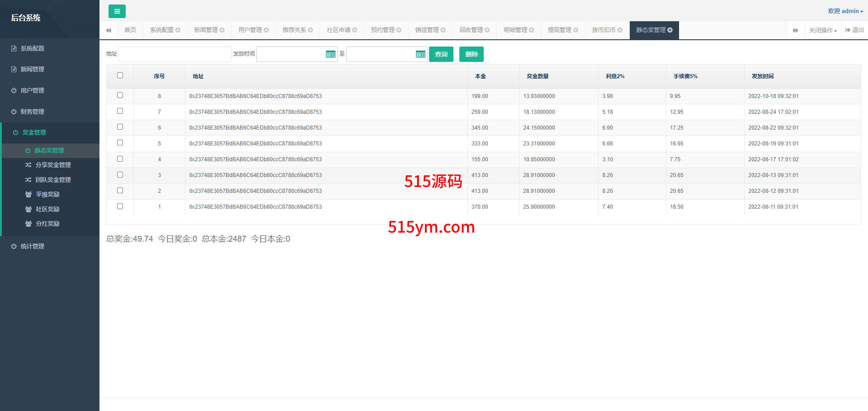Select the checkbox for row number 1
The width and height of the screenshot is (868, 411).
pyautogui.click(x=120, y=206)
